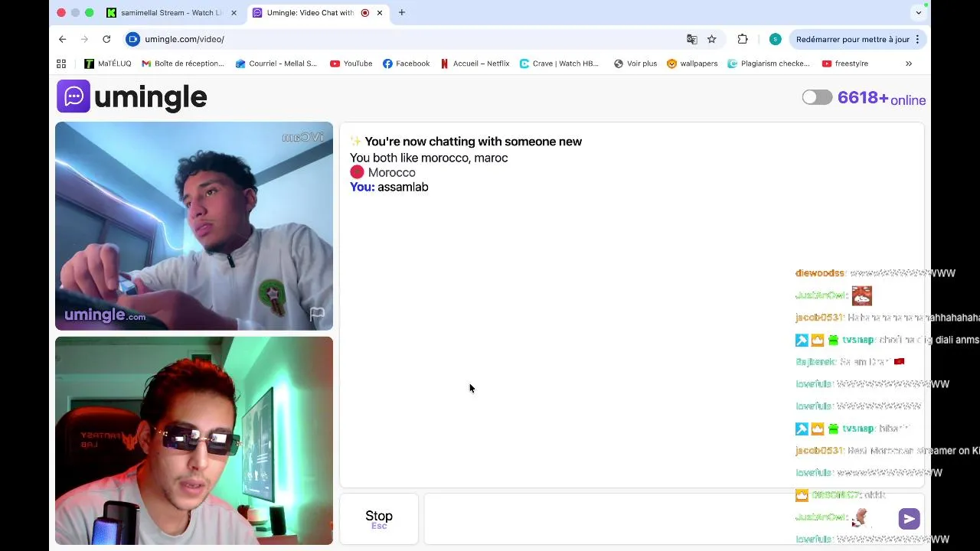Open the wallpapers bookmark

click(x=692, y=64)
